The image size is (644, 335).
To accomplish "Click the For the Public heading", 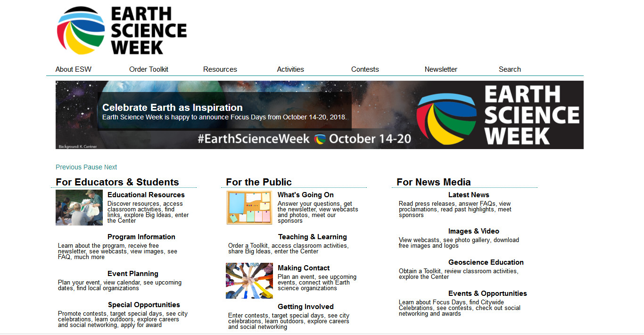I will click(259, 182).
